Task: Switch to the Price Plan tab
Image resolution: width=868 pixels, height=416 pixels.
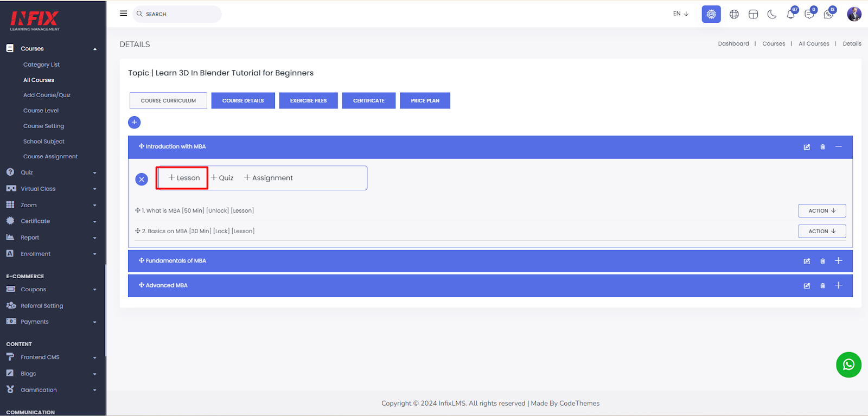Action: 425,100
